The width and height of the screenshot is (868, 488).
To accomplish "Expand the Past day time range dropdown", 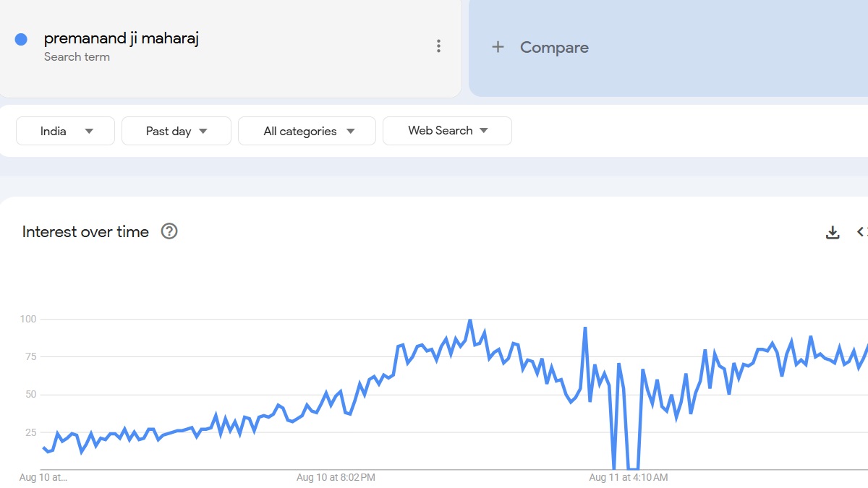I will pyautogui.click(x=176, y=131).
